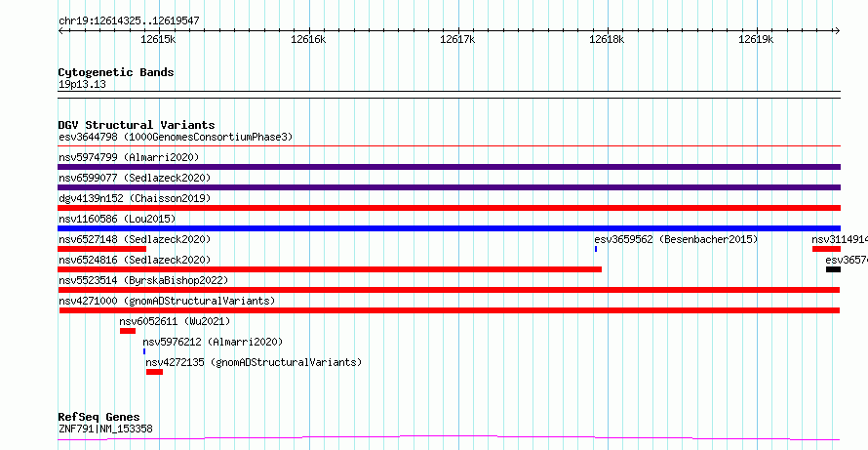Image resolution: width=868 pixels, height=450 pixels.
Task: Click the nsv5523514 ByrskaBishop2022 red bar
Action: pyautogui.click(x=449, y=290)
